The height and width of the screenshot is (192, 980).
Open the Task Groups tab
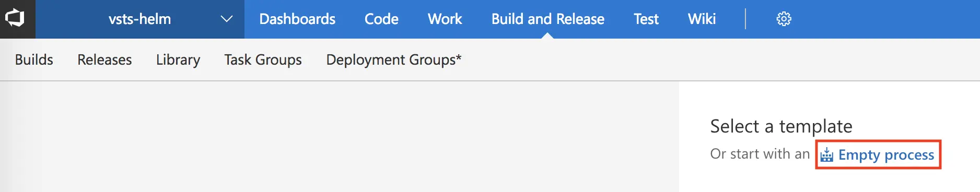point(263,60)
